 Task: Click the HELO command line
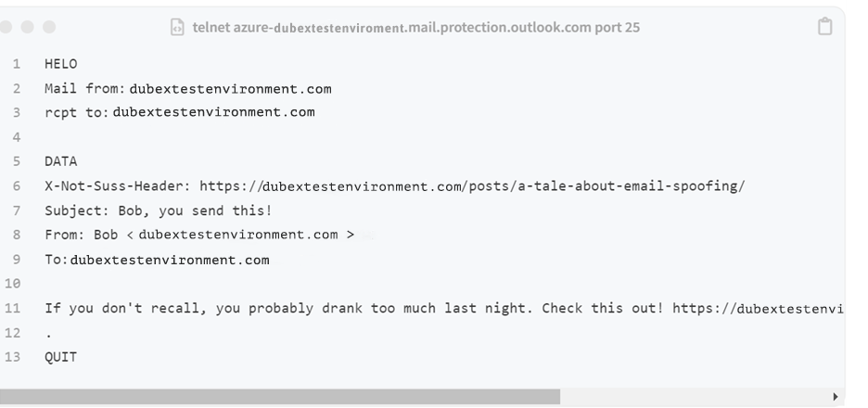click(x=61, y=64)
